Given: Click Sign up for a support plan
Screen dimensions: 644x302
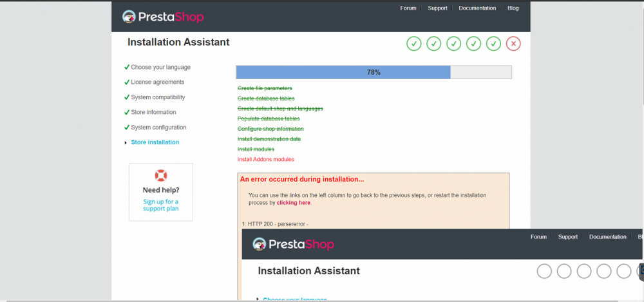Looking at the screenshot, I should [x=161, y=205].
